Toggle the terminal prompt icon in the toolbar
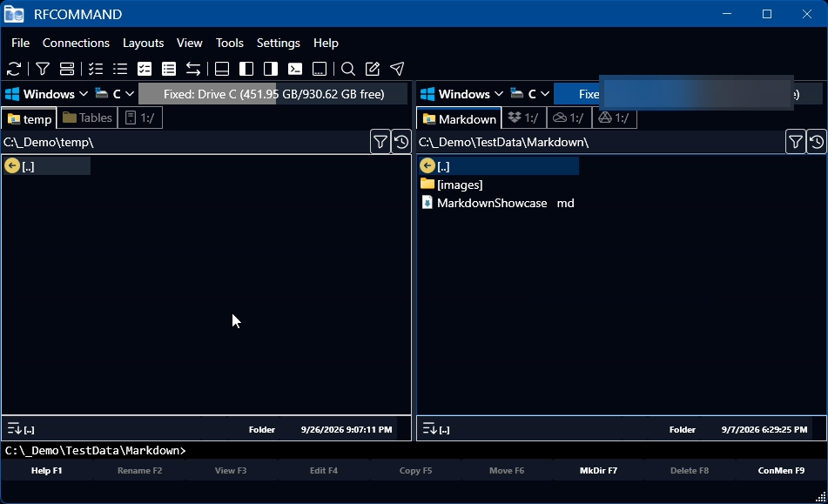828x504 pixels. [x=295, y=69]
